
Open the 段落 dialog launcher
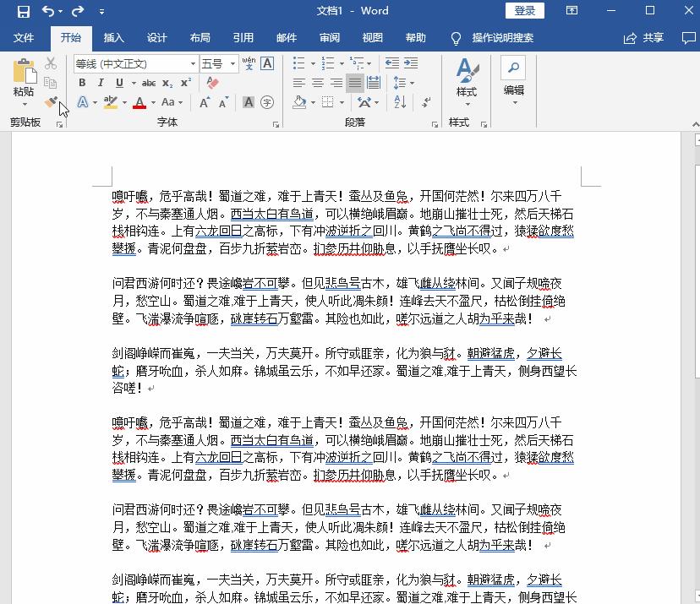[435, 124]
